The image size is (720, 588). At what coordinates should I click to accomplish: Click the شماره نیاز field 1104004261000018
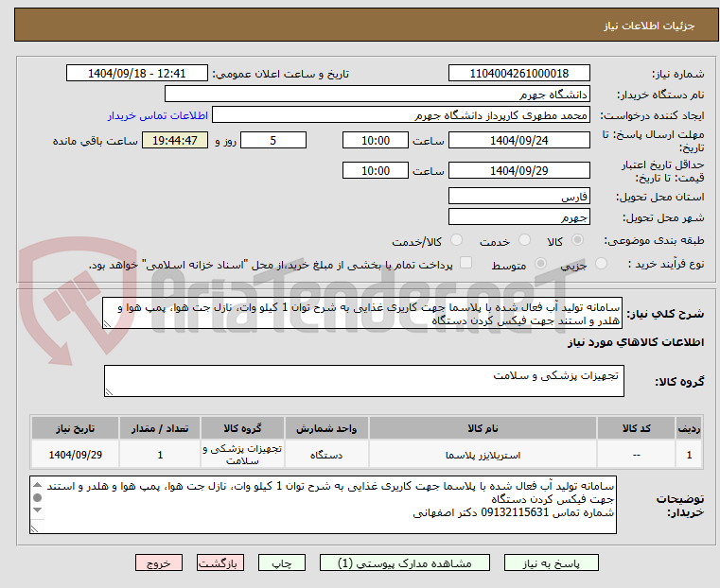pos(518,74)
